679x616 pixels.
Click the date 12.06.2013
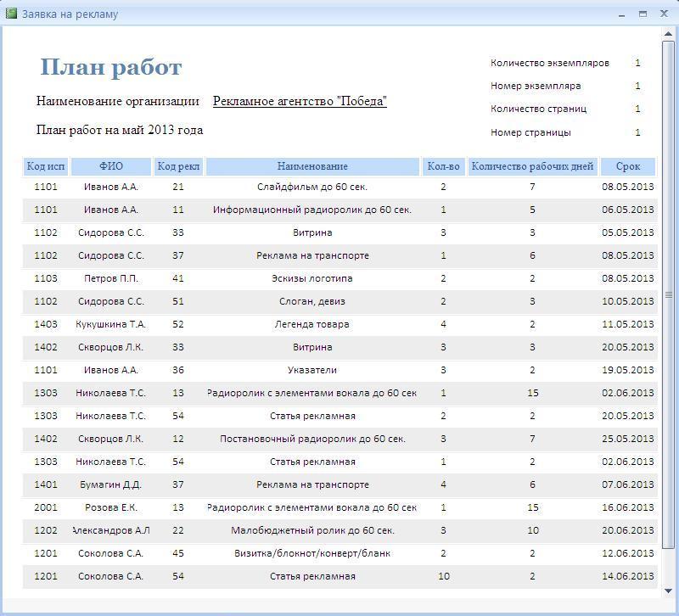(628, 554)
